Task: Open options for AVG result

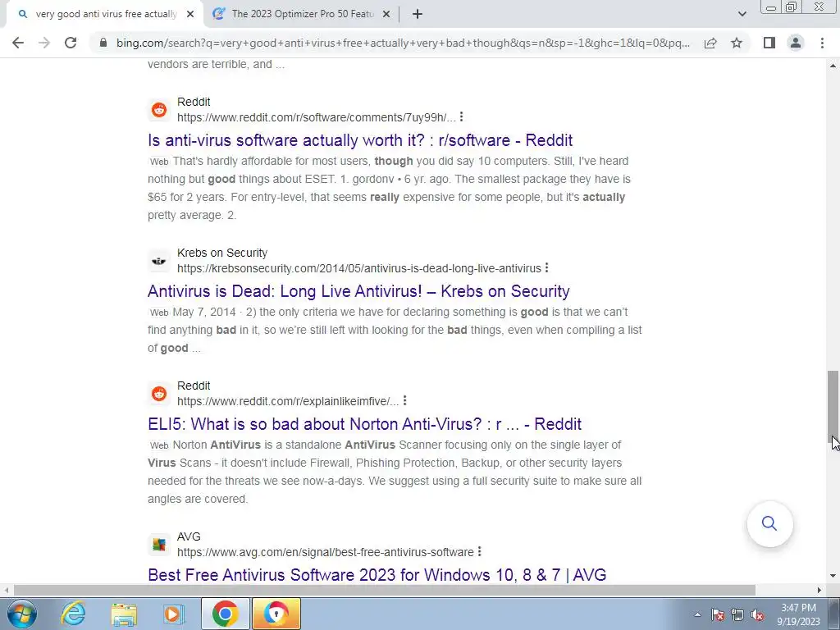Action: (x=479, y=552)
